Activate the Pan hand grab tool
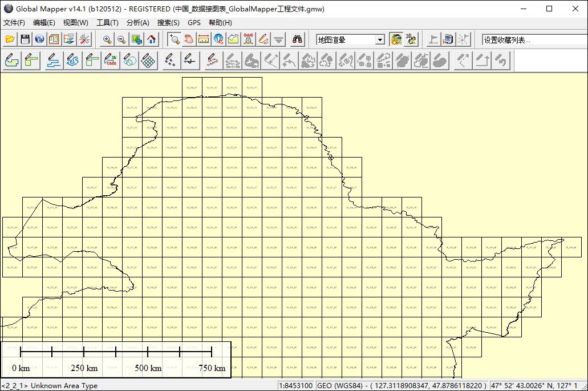 [189, 39]
